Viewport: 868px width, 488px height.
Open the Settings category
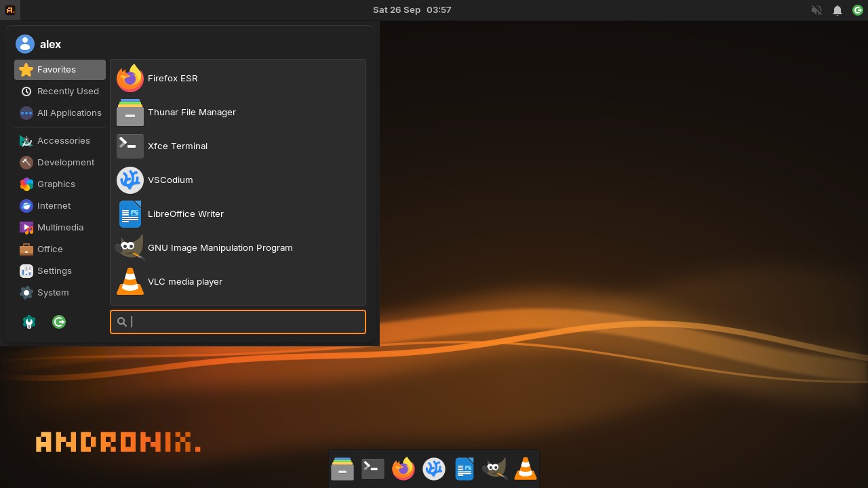tap(60, 270)
